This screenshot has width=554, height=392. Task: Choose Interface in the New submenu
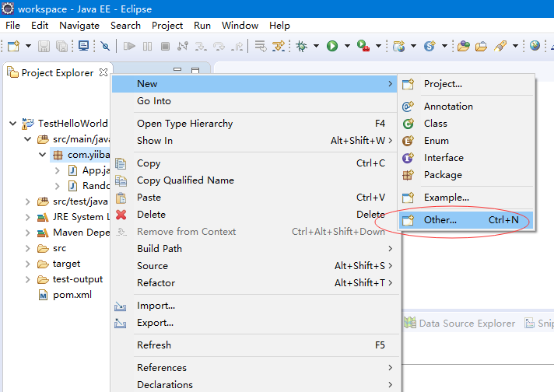(x=466, y=158)
